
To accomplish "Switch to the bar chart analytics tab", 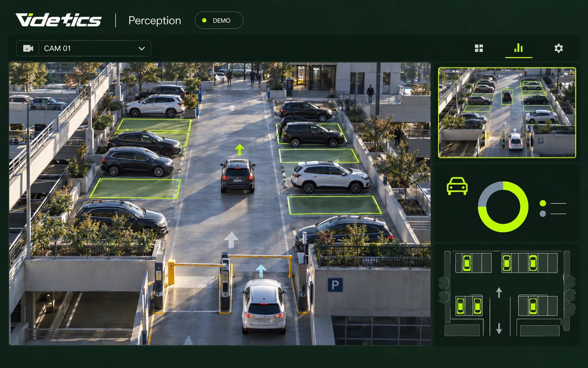I will click(x=518, y=48).
